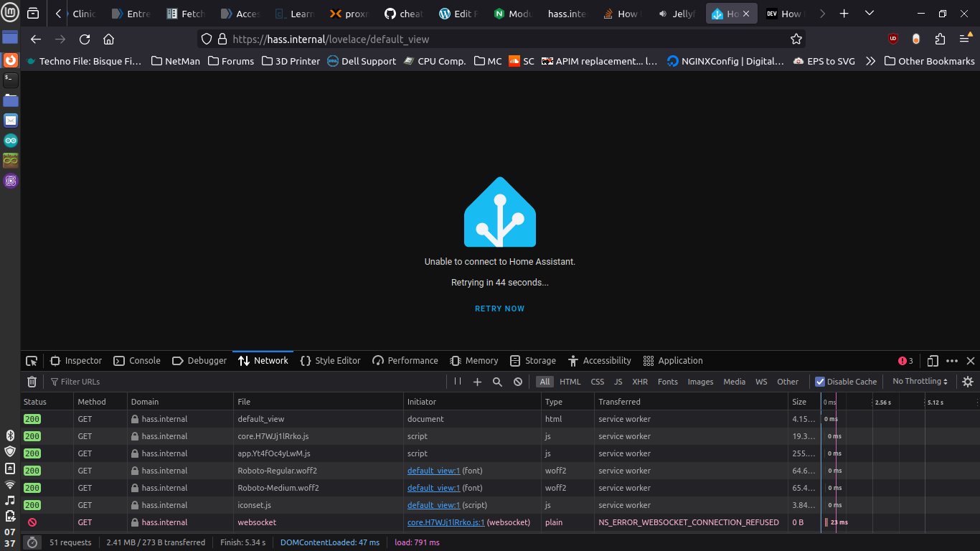Screen dimensions: 980x551
Task: Sort by the Transferred column header
Action: click(x=692, y=402)
